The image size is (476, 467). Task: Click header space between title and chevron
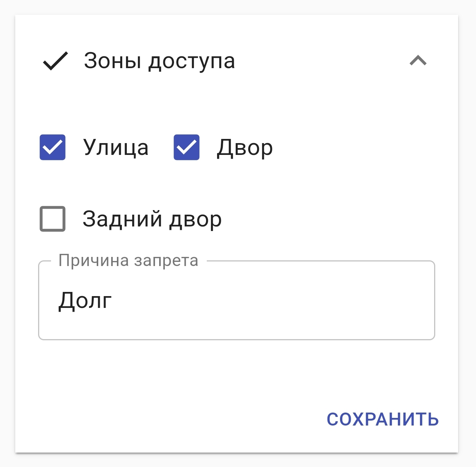point(320,61)
